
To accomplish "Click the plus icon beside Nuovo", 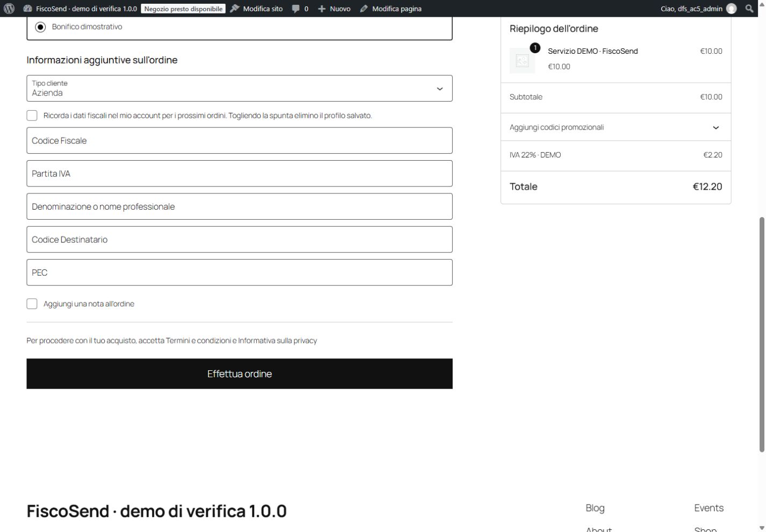I will 322,9.
